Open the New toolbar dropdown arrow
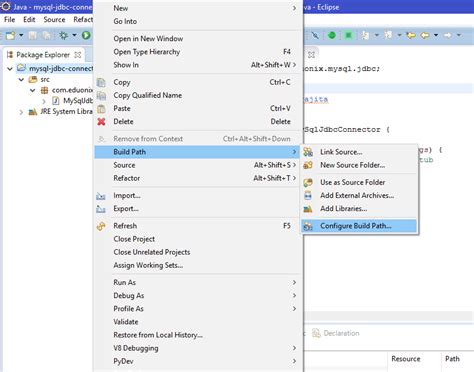 point(21,35)
